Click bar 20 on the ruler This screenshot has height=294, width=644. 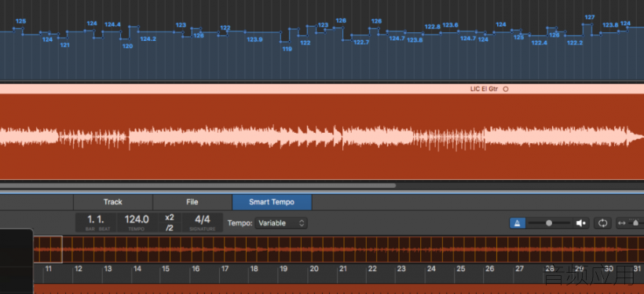(314, 269)
